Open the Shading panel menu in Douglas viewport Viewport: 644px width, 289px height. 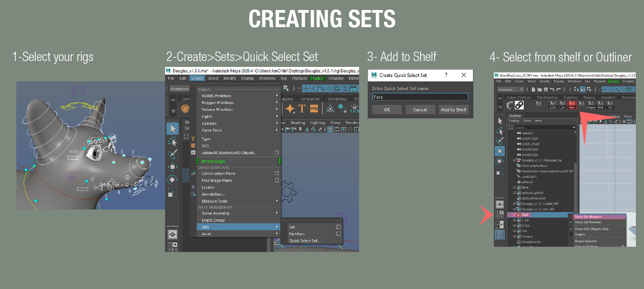(x=298, y=122)
